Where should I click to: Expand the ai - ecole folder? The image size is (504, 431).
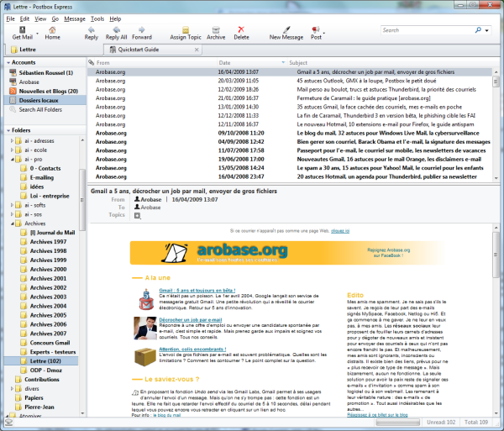(x=12, y=150)
